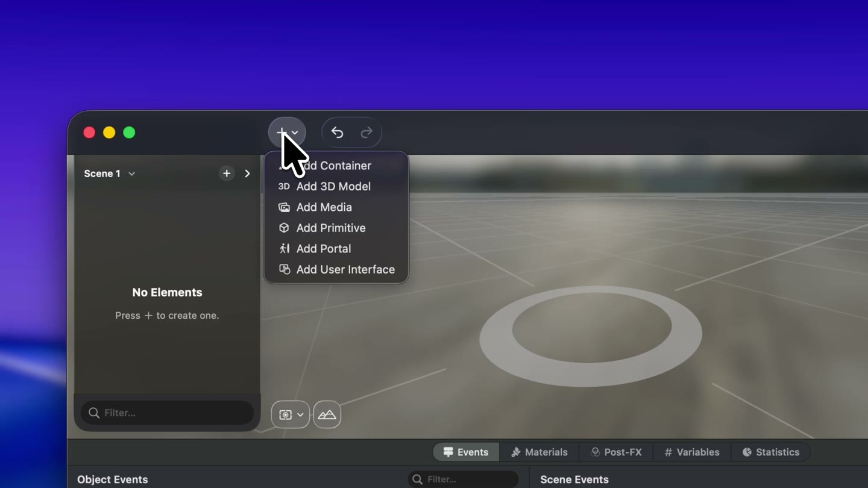Image resolution: width=868 pixels, height=488 pixels.
Task: Select Add Media menu entry
Action: 336,207
